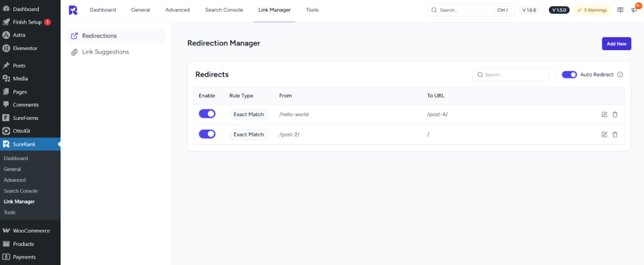Click the SureRank icon in sidebar menu
The image size is (644, 265).
point(6,144)
